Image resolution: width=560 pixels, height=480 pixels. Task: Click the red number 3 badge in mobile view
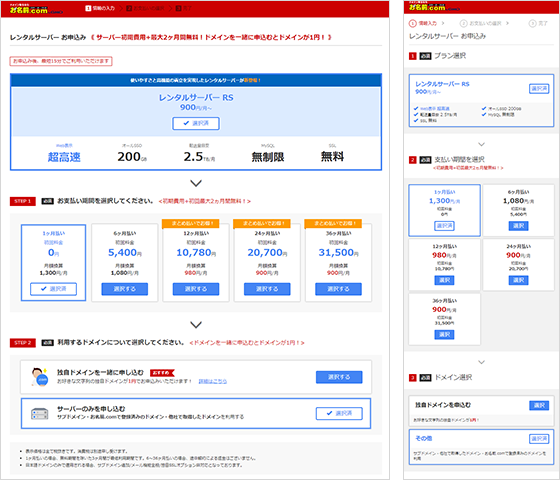(x=412, y=378)
